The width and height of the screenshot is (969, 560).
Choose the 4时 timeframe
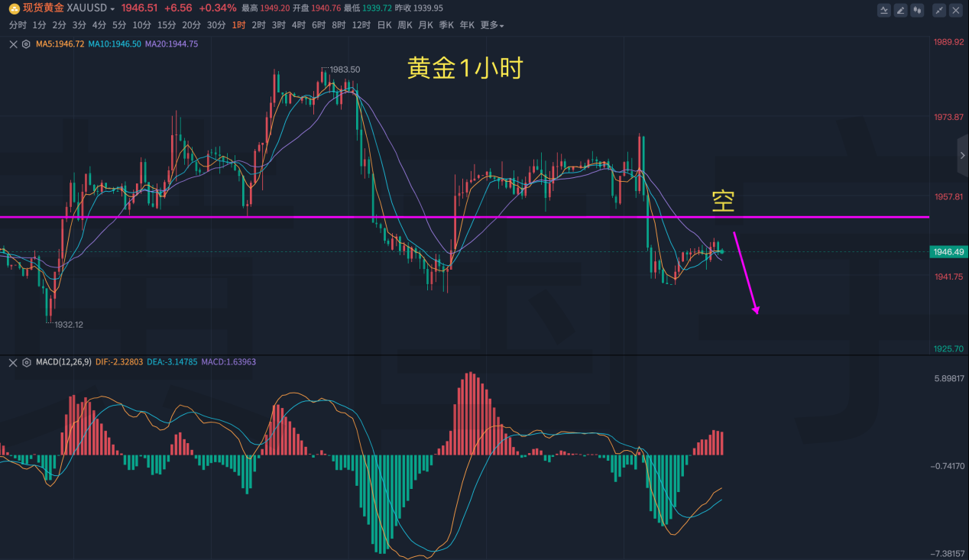click(298, 25)
